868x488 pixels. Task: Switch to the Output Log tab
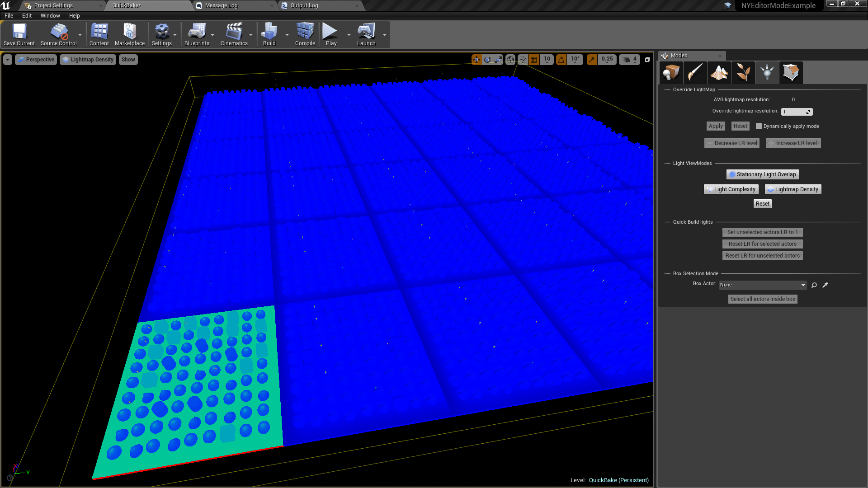tap(304, 5)
